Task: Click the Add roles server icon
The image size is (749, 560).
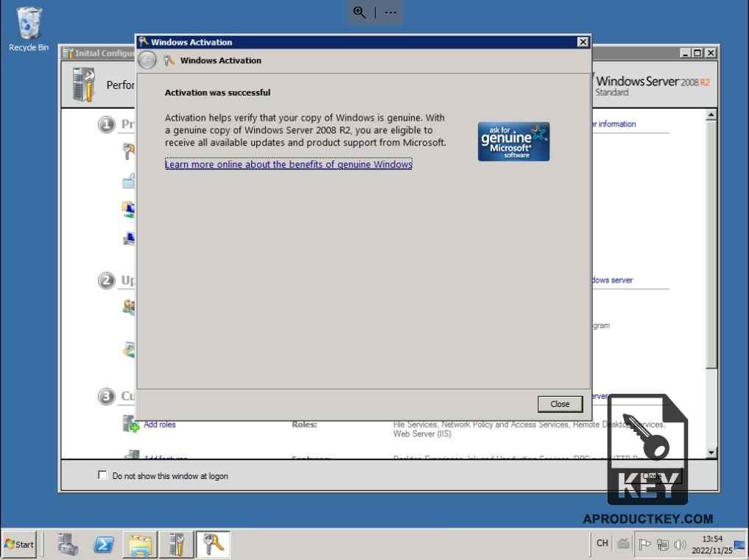Action: pyautogui.click(x=130, y=423)
